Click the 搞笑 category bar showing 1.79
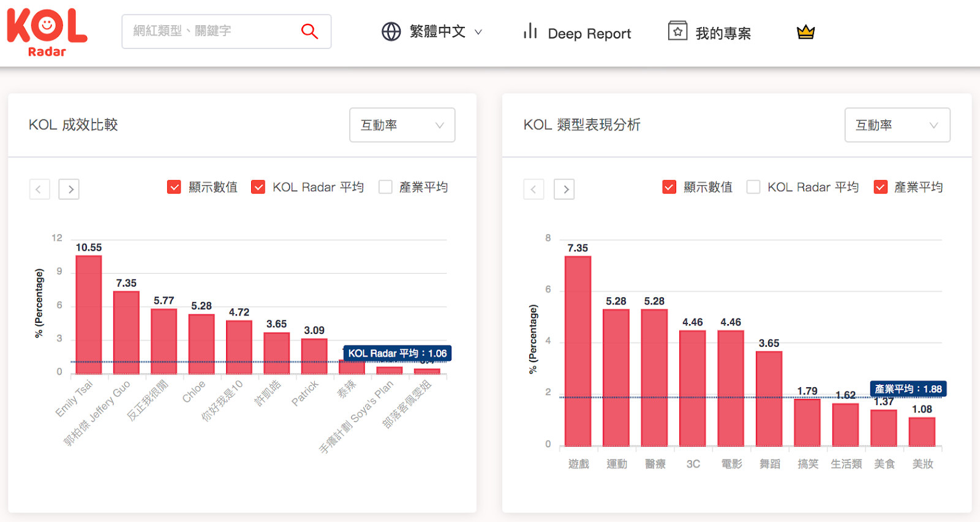This screenshot has width=980, height=522. (807, 423)
